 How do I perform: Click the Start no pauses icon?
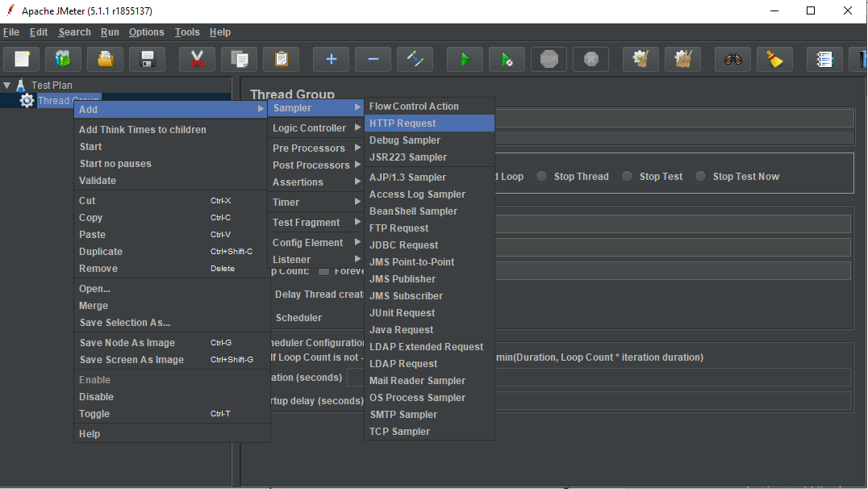click(507, 59)
